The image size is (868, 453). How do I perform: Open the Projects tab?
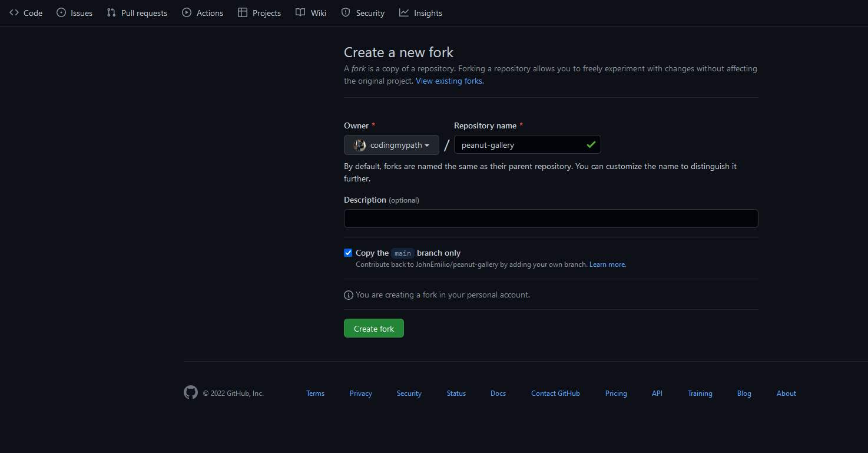(x=259, y=13)
